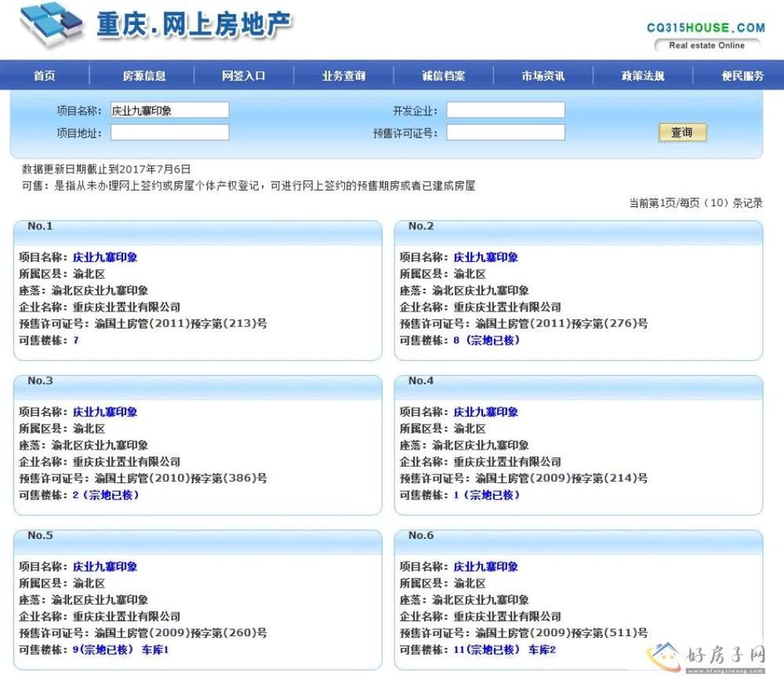This screenshot has width=784, height=677.
Task: Open the 网签入口 menu item
Action: (x=244, y=75)
